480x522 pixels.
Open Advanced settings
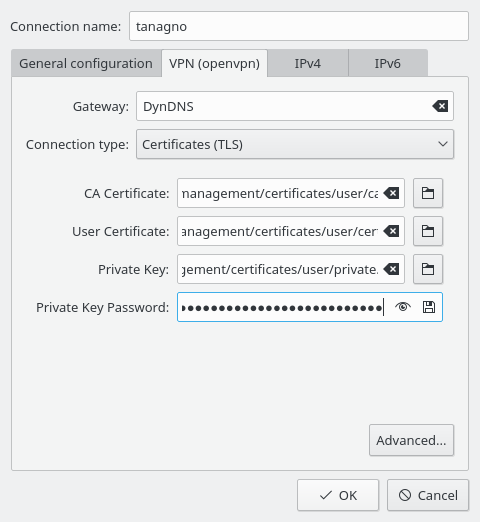pos(411,440)
